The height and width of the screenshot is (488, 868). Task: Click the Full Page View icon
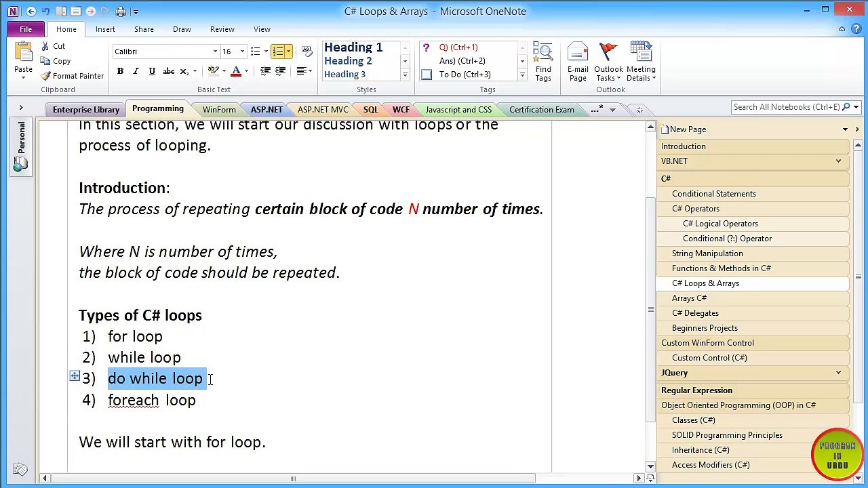[x=76, y=12]
